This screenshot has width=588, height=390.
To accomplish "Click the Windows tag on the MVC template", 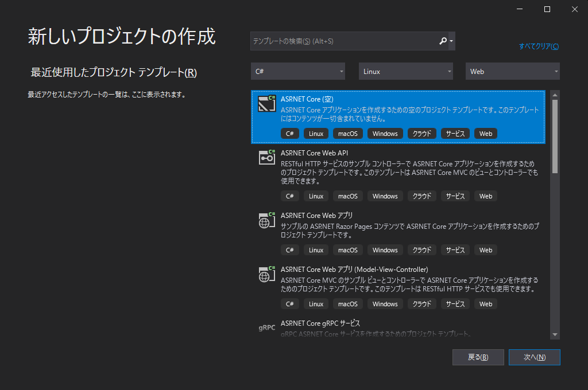I will point(385,303).
